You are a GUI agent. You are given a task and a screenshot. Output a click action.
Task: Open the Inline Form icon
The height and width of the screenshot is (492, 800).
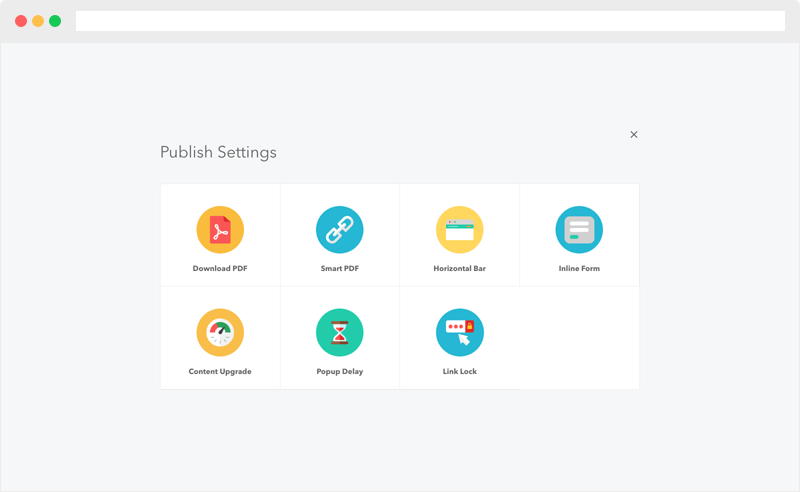[579, 230]
